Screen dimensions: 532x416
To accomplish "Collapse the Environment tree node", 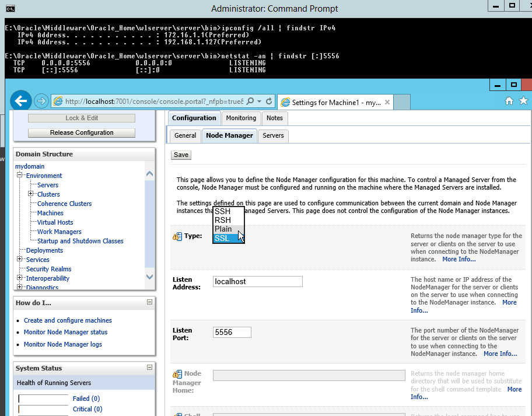I will tap(20, 175).
